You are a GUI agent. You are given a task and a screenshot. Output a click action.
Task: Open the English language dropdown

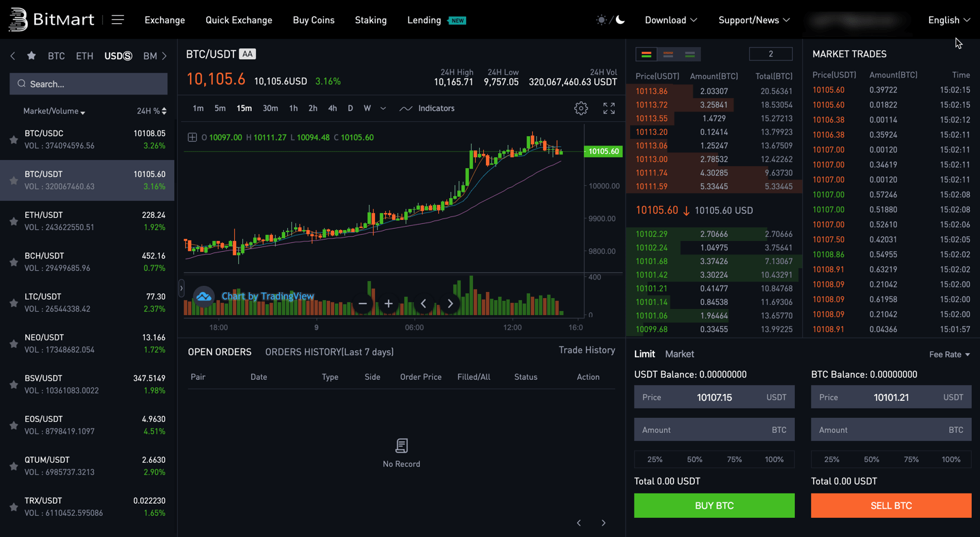pyautogui.click(x=949, y=20)
